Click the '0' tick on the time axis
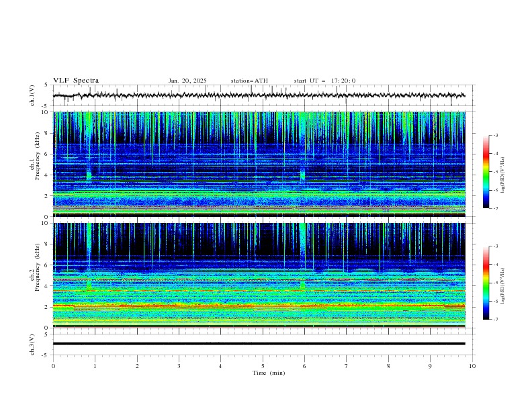The image size is (532, 411). pyautogui.click(x=53, y=366)
